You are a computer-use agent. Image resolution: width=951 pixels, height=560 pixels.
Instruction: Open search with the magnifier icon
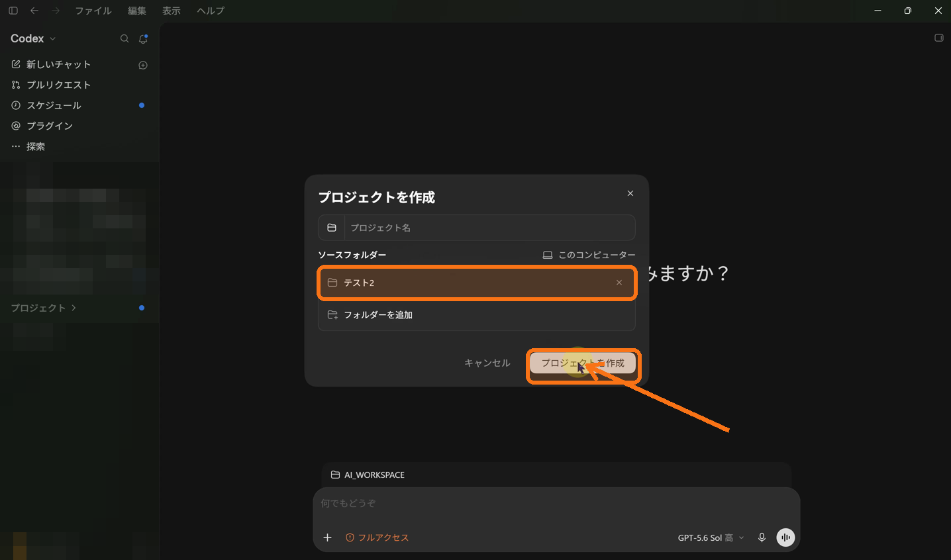(x=125, y=39)
